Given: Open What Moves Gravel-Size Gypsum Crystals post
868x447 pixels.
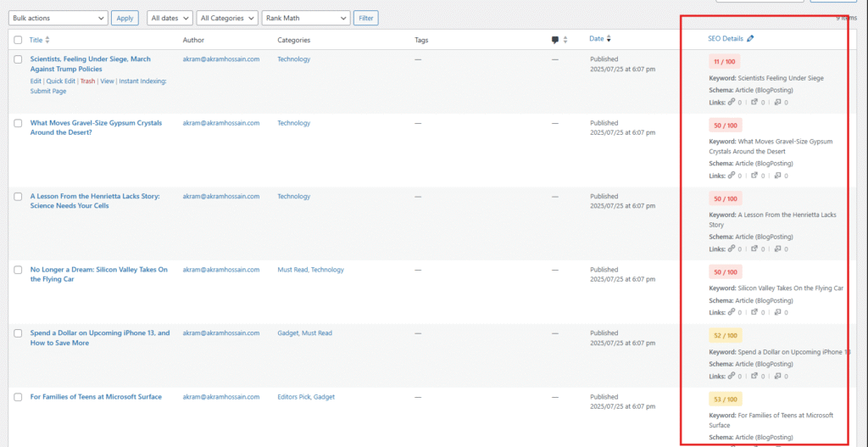Looking at the screenshot, I should 96,128.
